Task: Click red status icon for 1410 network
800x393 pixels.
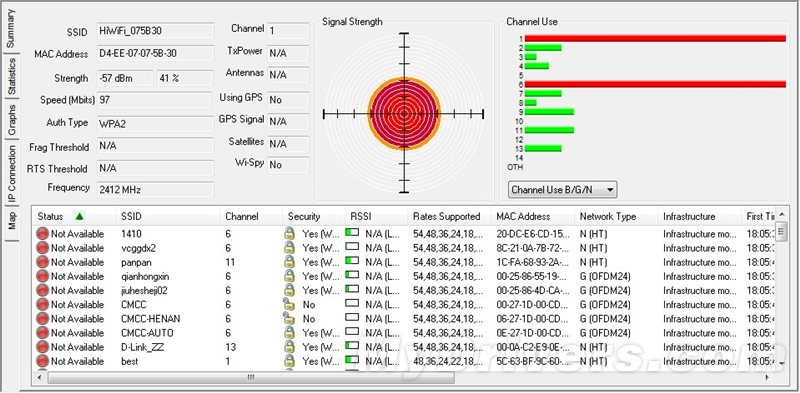Action: coord(42,234)
